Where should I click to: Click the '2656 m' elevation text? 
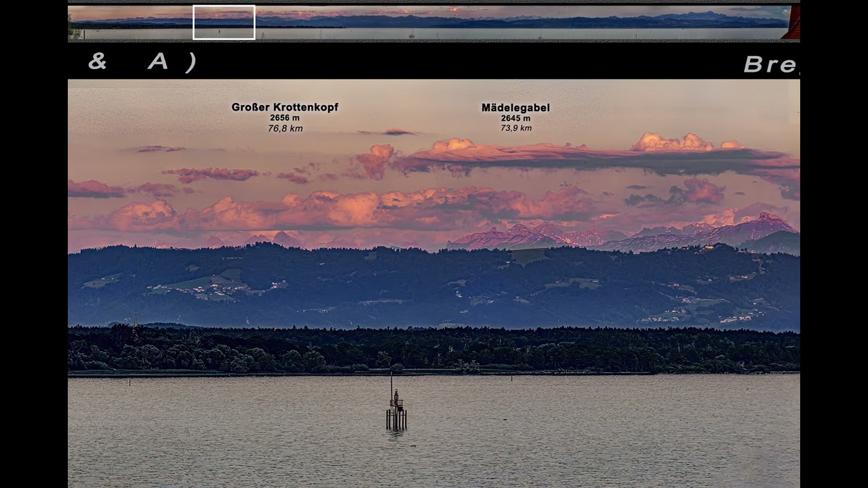click(285, 118)
